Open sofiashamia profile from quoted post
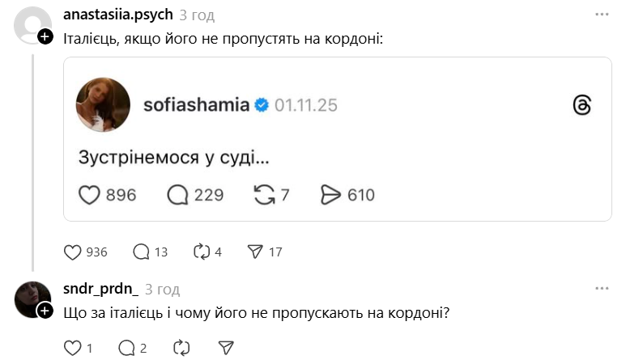This screenshot has width=626, height=364. point(196,105)
